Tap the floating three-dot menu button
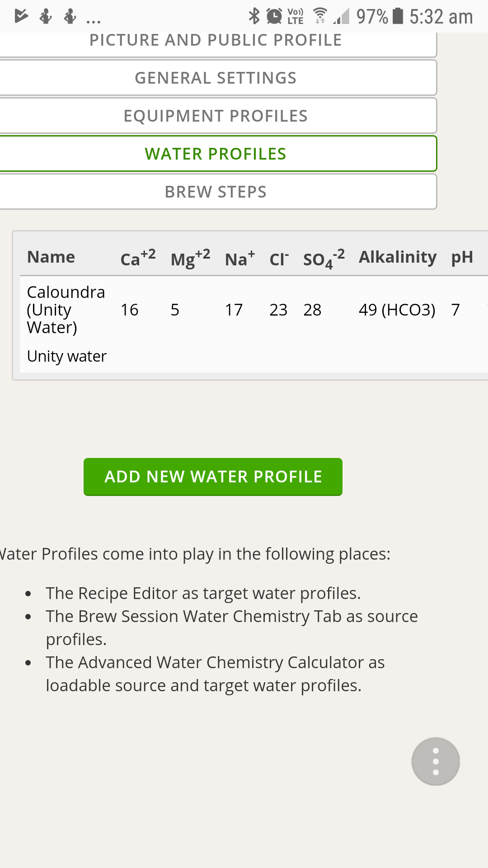The height and width of the screenshot is (868, 488). (436, 761)
